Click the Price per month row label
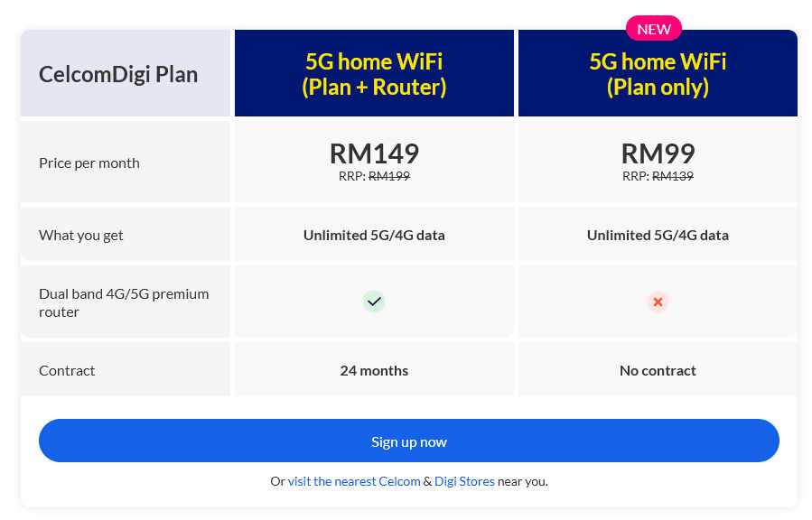The image size is (812, 520). click(89, 163)
